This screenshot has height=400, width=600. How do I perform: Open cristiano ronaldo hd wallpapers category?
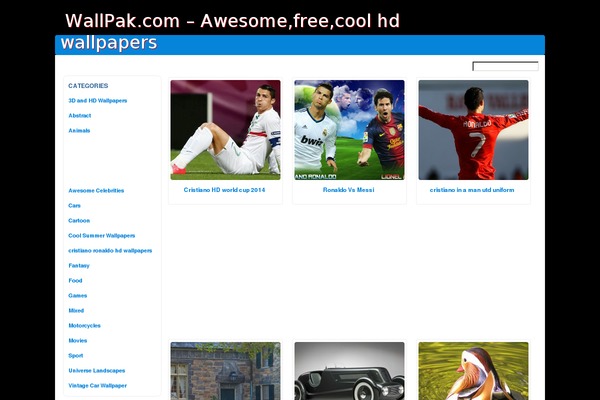(x=110, y=250)
